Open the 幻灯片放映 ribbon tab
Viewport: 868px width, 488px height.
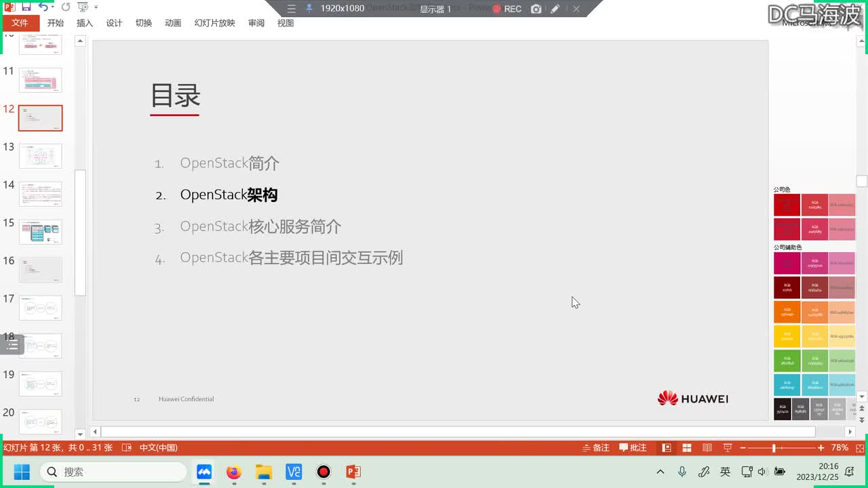click(x=214, y=23)
